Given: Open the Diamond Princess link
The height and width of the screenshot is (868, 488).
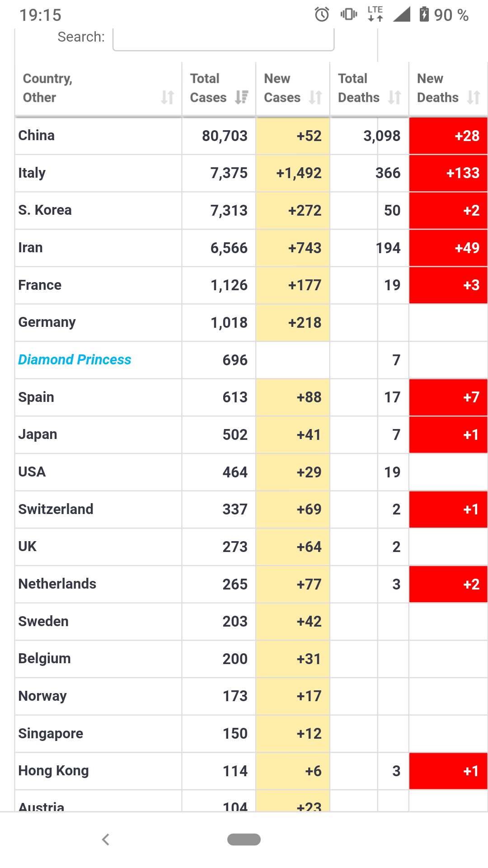Looking at the screenshot, I should point(75,359).
